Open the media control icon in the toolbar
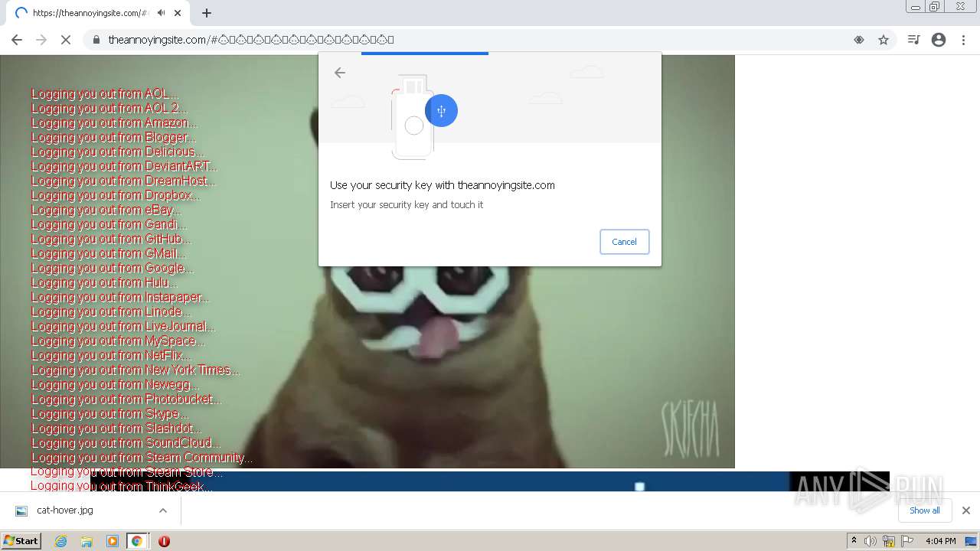Screen dimensions: 980x551 point(913,40)
